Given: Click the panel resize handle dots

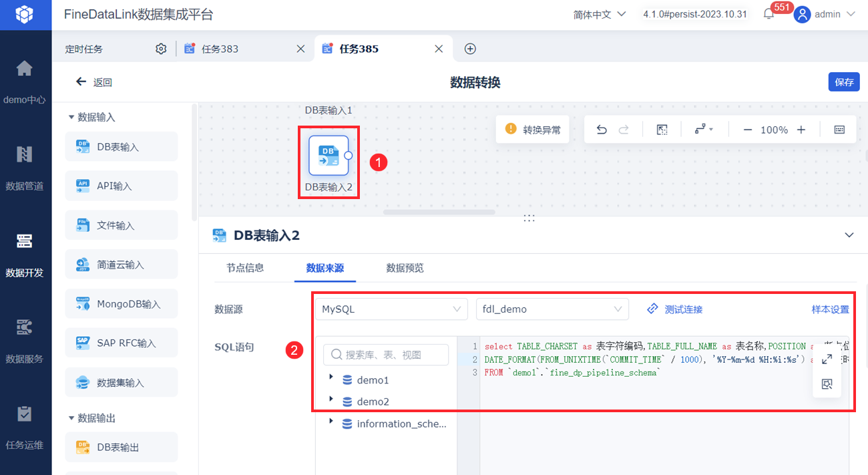Looking at the screenshot, I should (529, 218).
